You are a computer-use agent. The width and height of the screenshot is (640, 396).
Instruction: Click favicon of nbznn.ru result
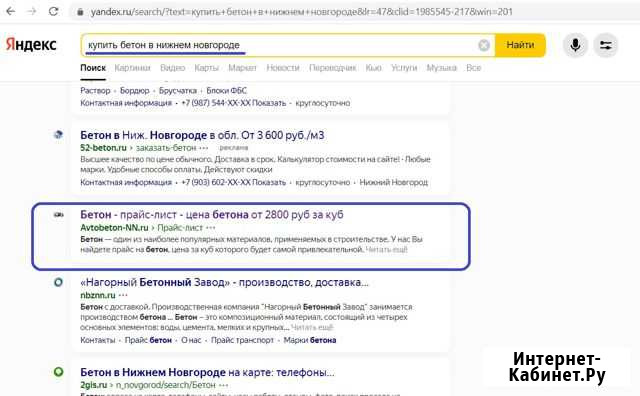click(x=58, y=282)
